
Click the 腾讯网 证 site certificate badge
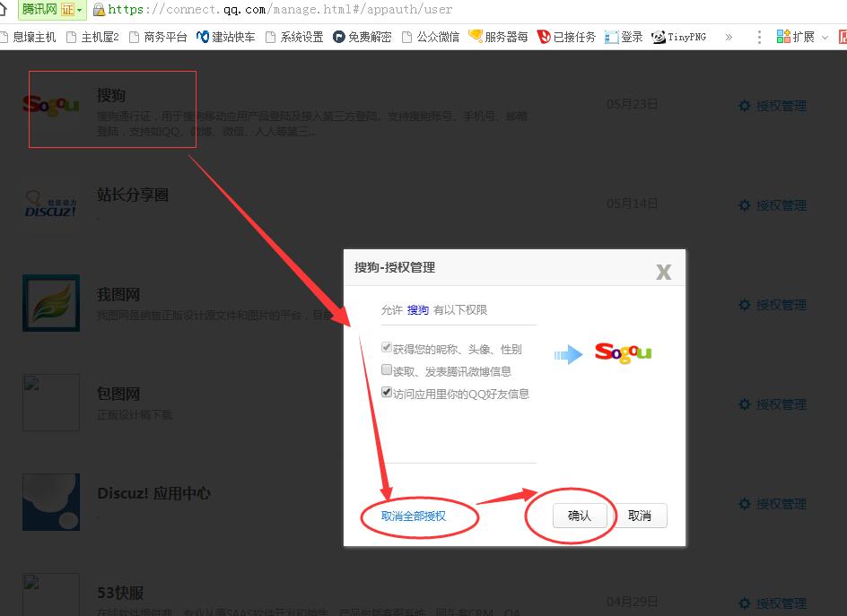(52, 9)
